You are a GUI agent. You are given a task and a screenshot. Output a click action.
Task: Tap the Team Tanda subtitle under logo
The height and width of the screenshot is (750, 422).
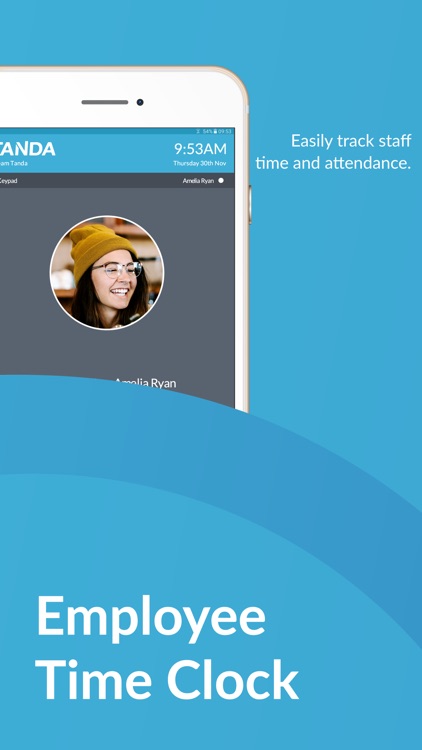[x=14, y=163]
